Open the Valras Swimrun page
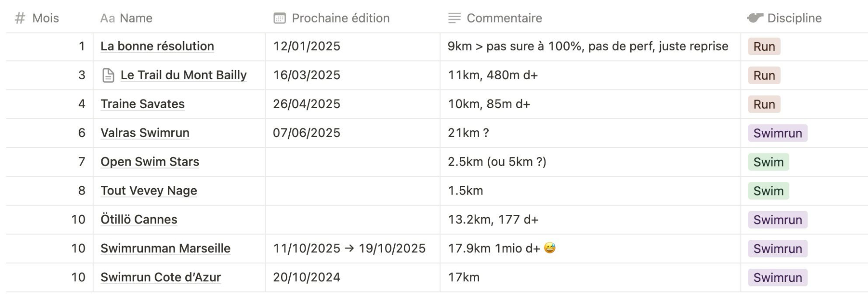Image resolution: width=868 pixels, height=295 pixels. coord(145,133)
